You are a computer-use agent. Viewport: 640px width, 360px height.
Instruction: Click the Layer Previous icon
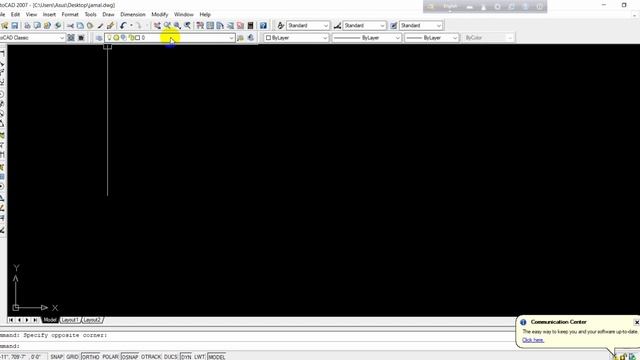tap(251, 38)
